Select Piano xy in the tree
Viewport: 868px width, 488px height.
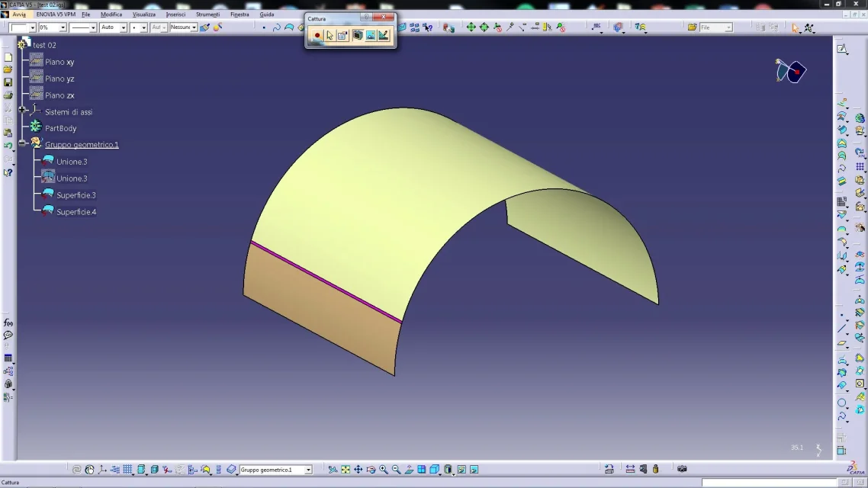click(59, 62)
